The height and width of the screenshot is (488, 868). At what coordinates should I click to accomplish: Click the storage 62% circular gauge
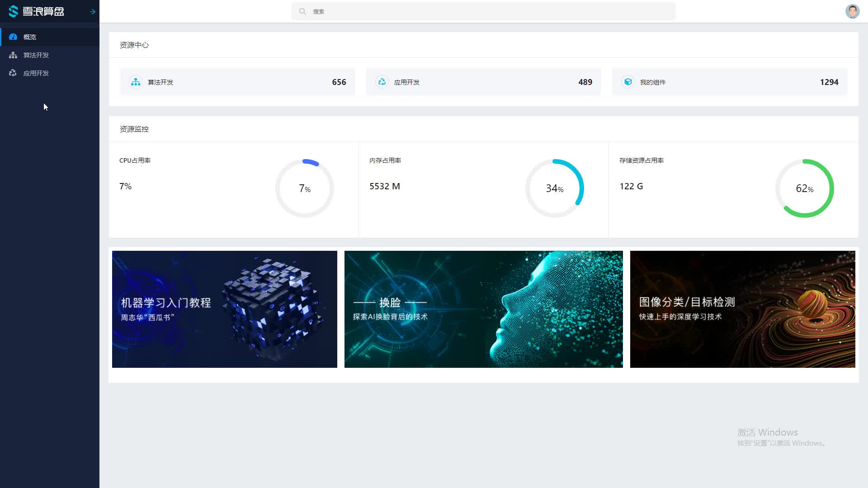pyautogui.click(x=805, y=188)
